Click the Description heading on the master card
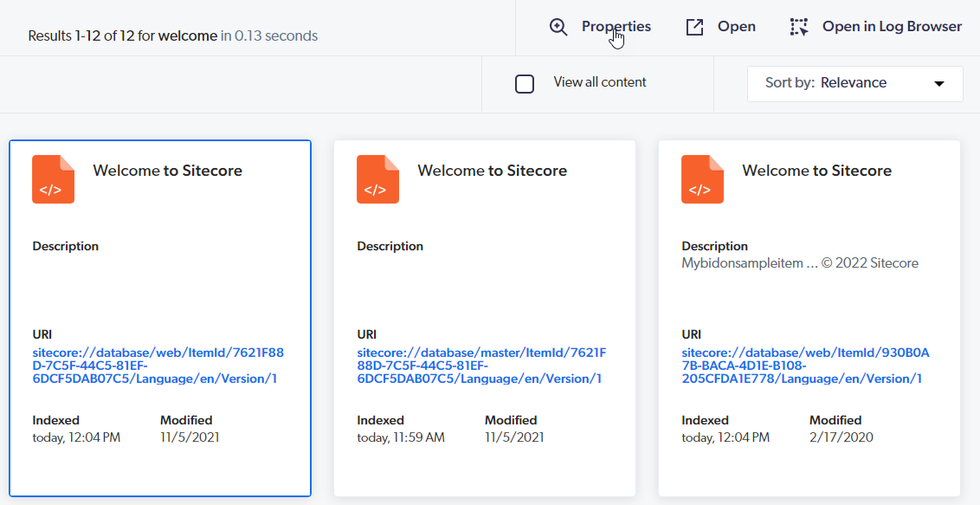This screenshot has height=505, width=980. click(390, 246)
